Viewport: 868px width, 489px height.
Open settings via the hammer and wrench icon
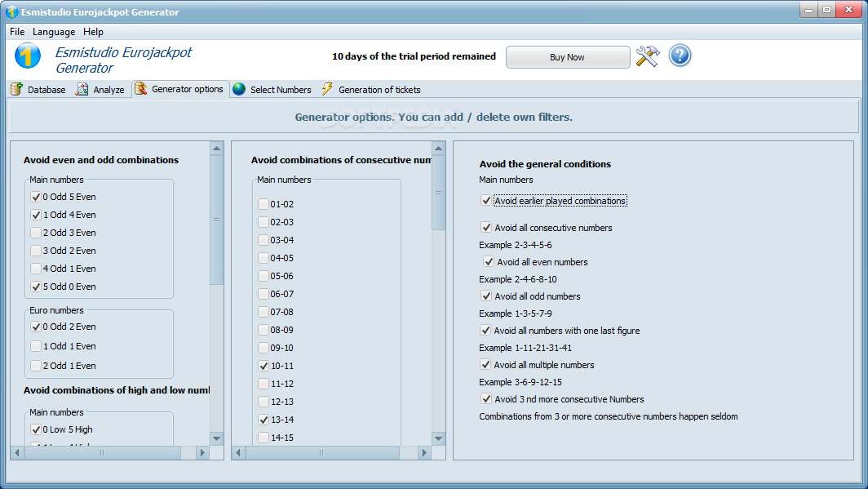[647, 56]
